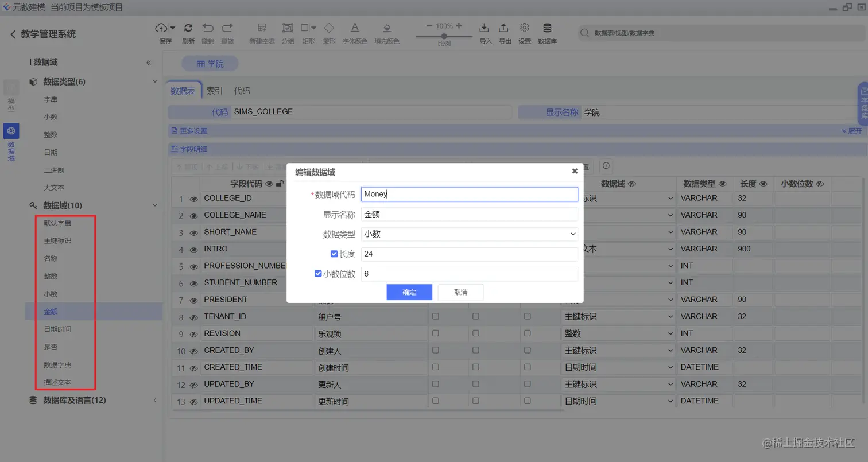Toggle the eye icon in 长度 column header

764,184
